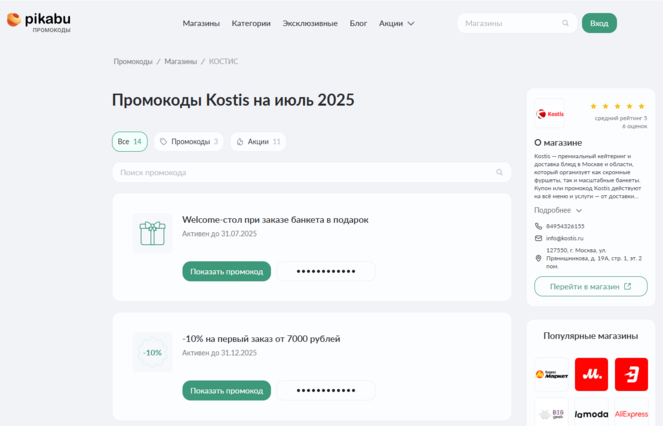Image resolution: width=663 pixels, height=426 pixels.
Task: Show promo code for -10% first order
Action: (x=227, y=390)
